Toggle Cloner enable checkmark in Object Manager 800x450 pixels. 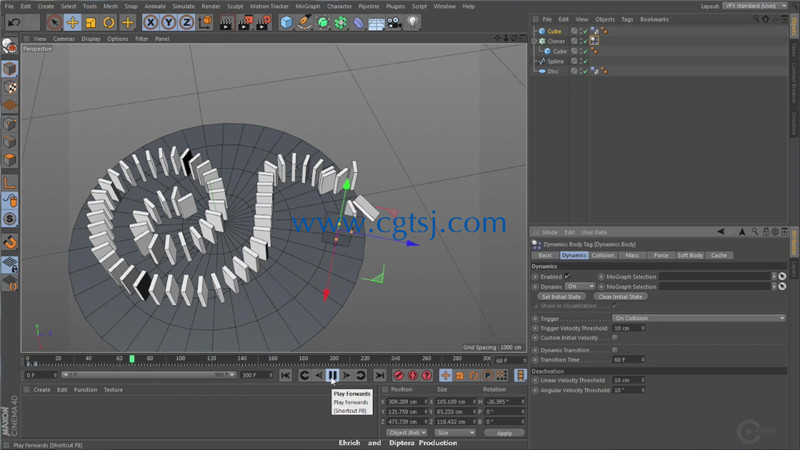click(585, 41)
